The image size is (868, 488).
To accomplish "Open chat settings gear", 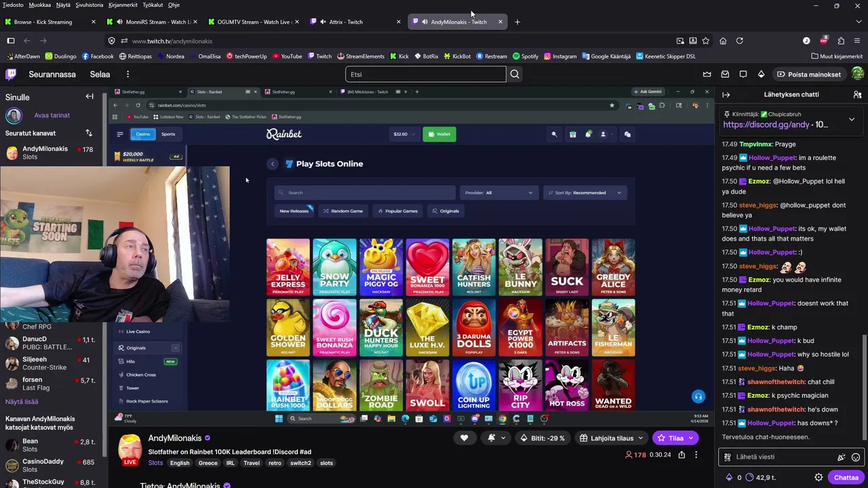I will click(818, 477).
